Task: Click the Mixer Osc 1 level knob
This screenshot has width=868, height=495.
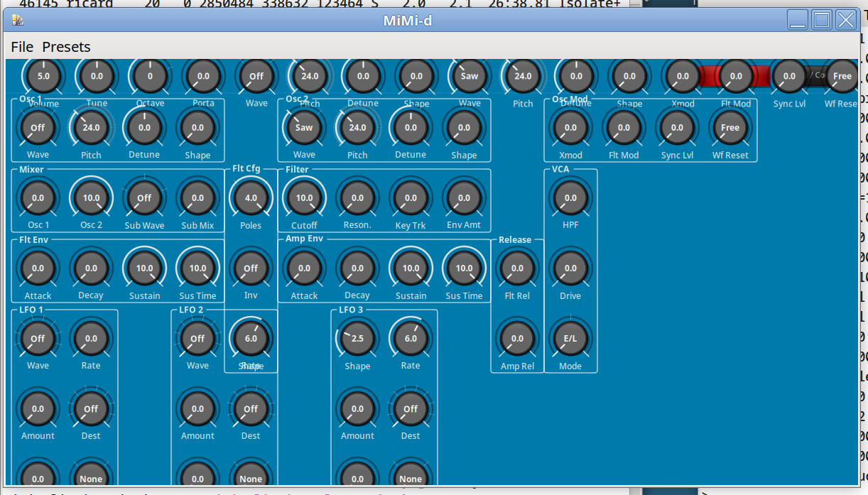Action: click(38, 198)
